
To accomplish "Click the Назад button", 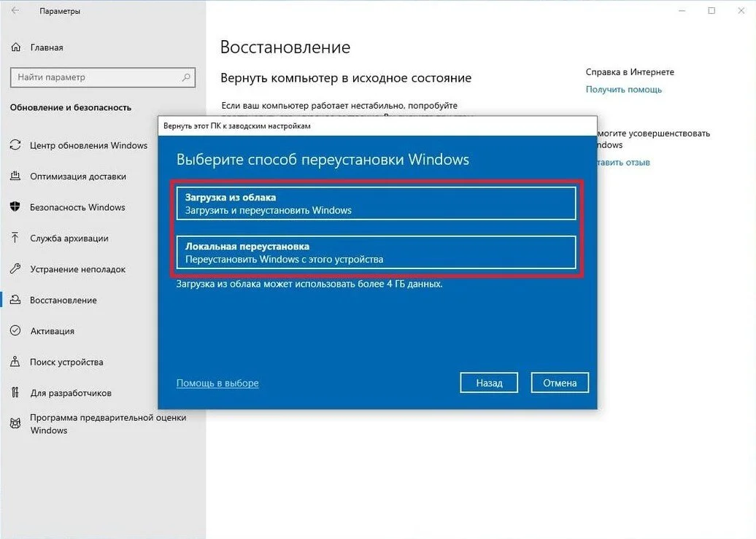I will [x=489, y=383].
